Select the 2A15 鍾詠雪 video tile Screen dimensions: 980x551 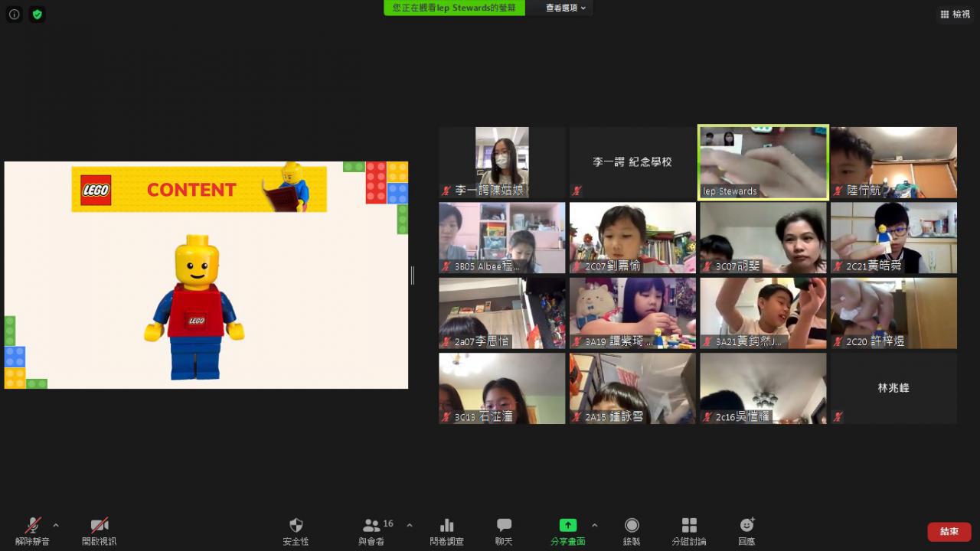click(632, 388)
